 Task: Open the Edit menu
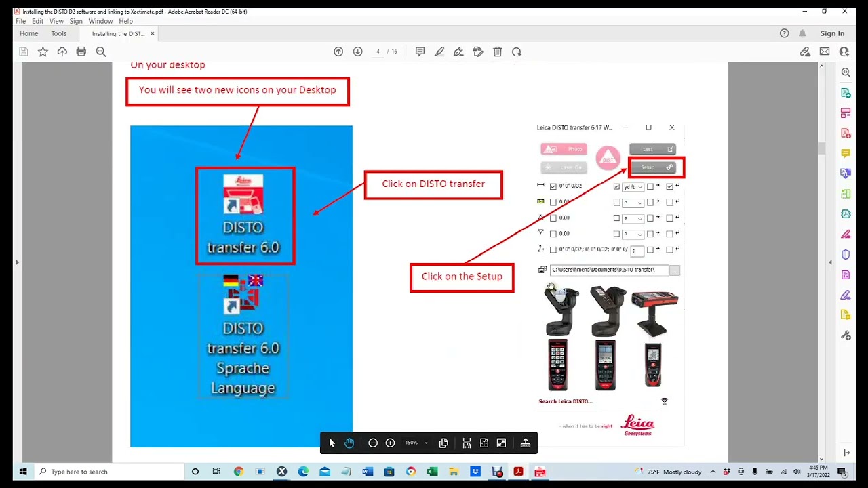[x=37, y=21]
